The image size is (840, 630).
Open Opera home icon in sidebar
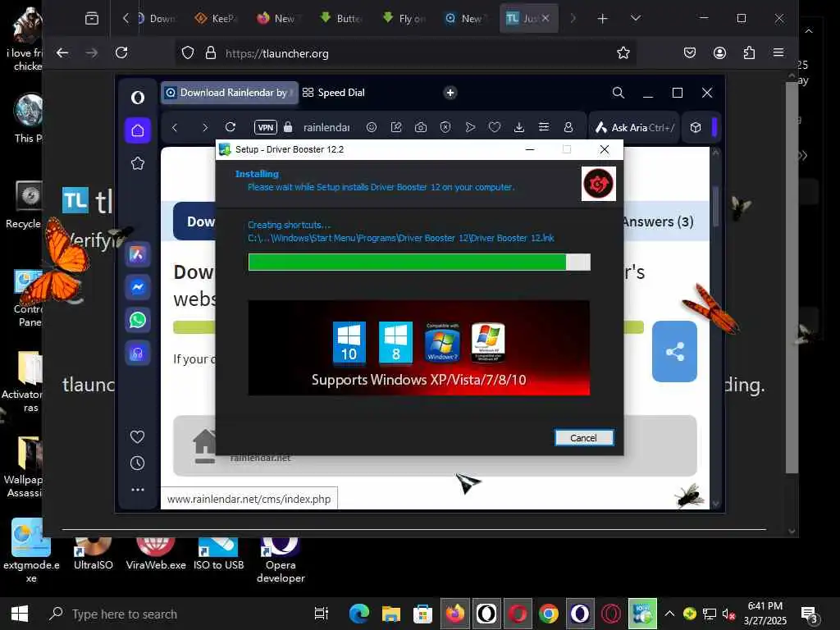point(138,130)
